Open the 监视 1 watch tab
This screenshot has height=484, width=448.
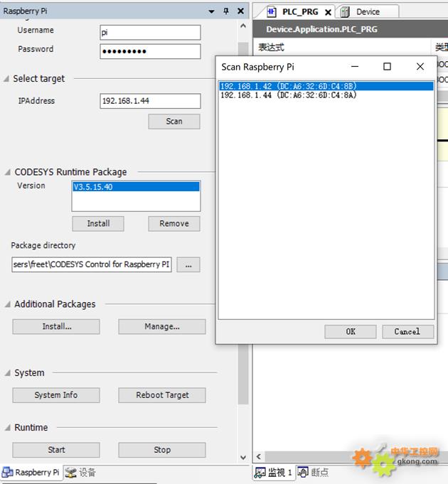pyautogui.click(x=274, y=473)
